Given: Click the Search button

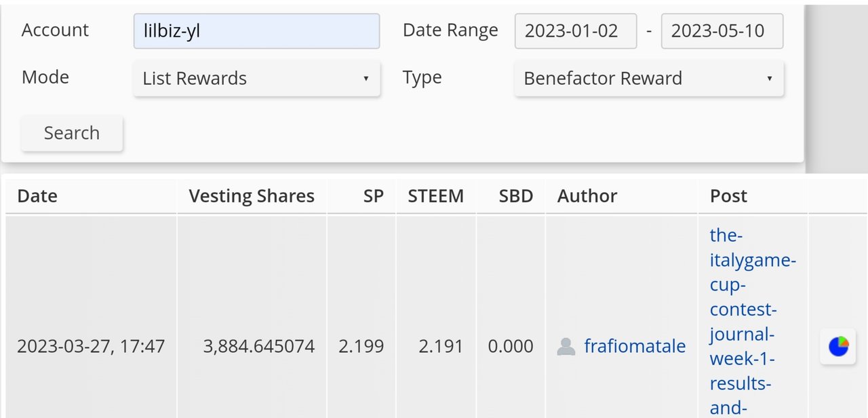Looking at the screenshot, I should (72, 133).
